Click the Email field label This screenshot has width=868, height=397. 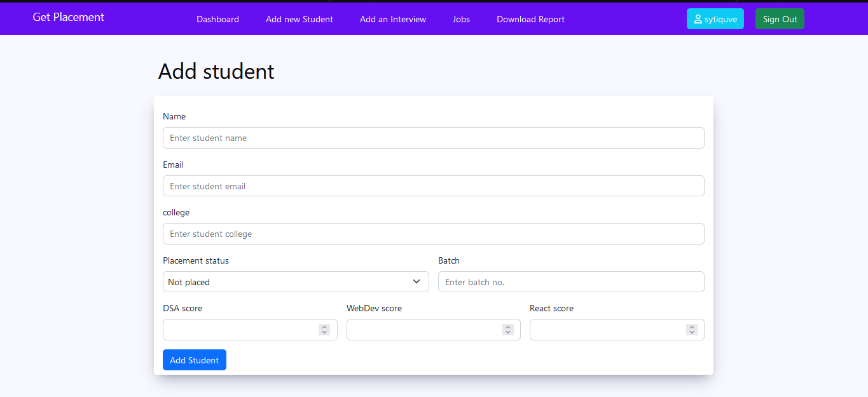pos(173,165)
